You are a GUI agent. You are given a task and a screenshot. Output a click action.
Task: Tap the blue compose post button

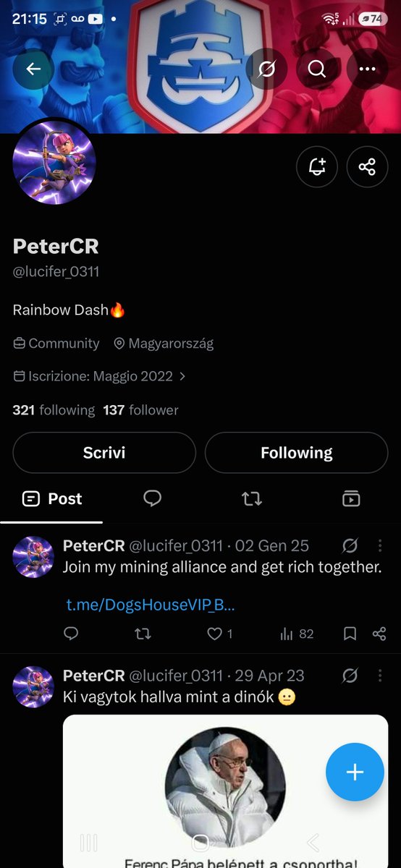pyautogui.click(x=355, y=772)
